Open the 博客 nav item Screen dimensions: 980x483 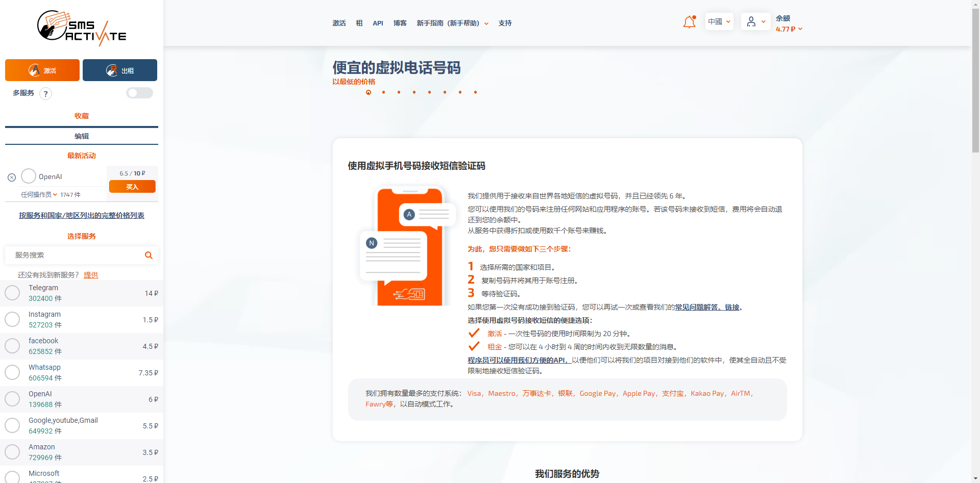click(x=400, y=23)
